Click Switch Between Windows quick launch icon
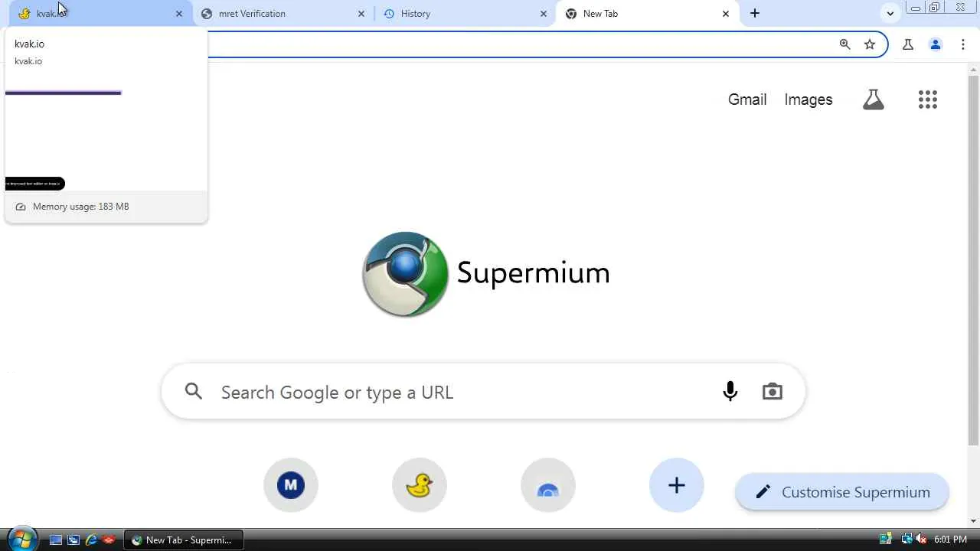This screenshot has height=551, width=980. point(73,540)
